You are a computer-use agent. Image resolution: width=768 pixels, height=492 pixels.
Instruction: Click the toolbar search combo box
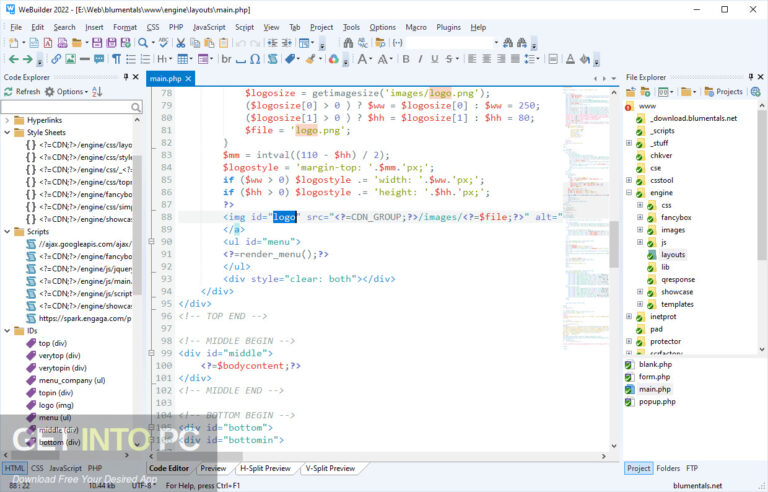point(453,43)
